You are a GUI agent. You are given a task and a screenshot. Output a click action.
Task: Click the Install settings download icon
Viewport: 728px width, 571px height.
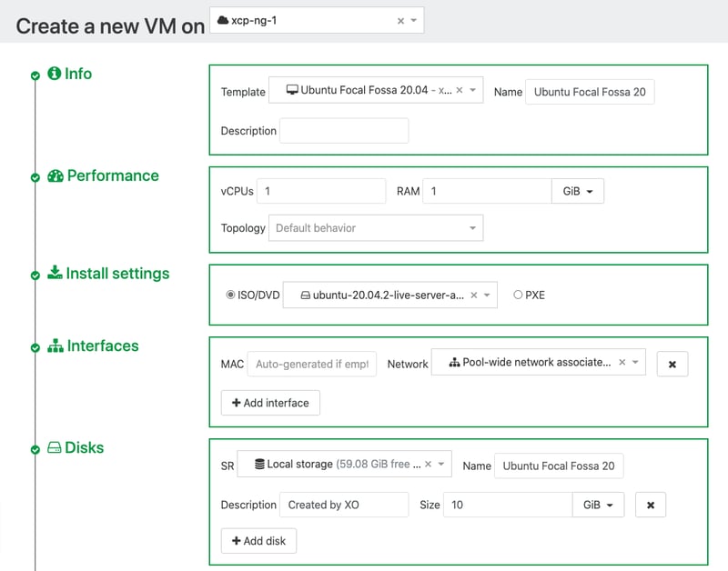(x=55, y=274)
